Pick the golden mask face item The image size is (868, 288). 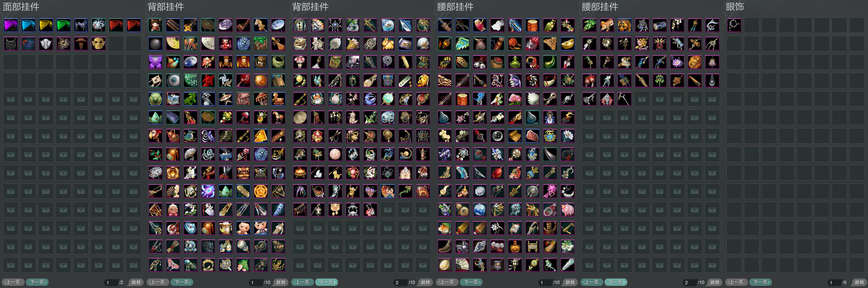[x=98, y=44]
